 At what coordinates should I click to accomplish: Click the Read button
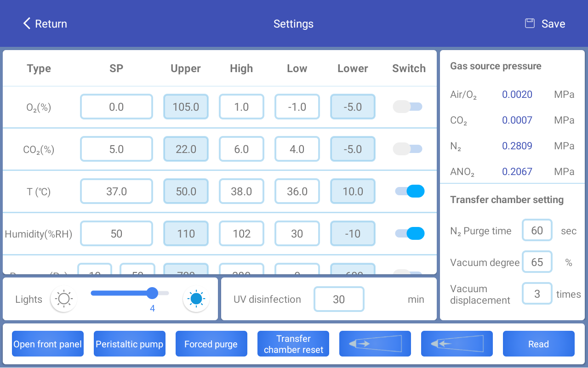pos(538,344)
